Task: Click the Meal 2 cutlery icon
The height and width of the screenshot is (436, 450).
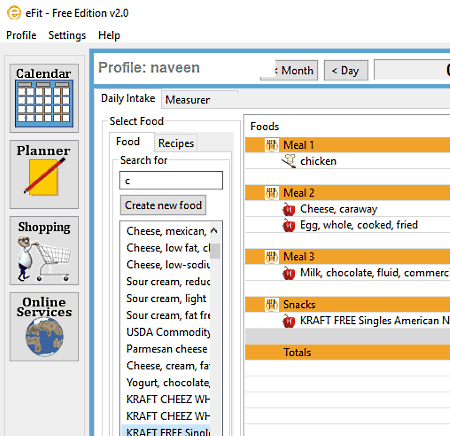Action: (x=272, y=193)
